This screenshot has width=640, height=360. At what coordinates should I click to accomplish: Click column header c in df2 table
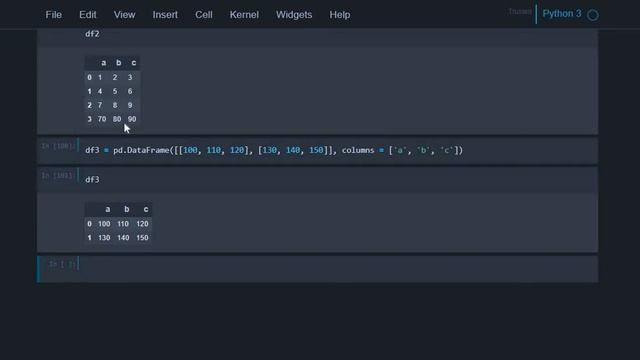click(133, 63)
